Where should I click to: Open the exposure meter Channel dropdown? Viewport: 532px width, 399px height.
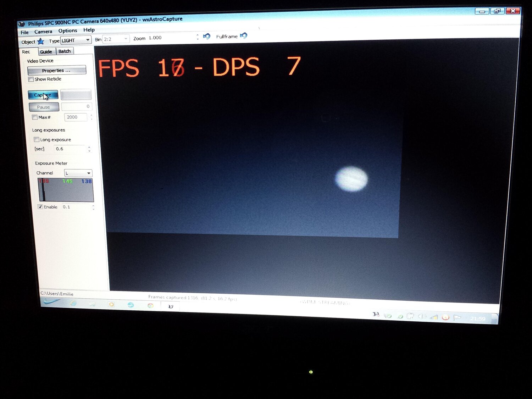tap(78, 173)
